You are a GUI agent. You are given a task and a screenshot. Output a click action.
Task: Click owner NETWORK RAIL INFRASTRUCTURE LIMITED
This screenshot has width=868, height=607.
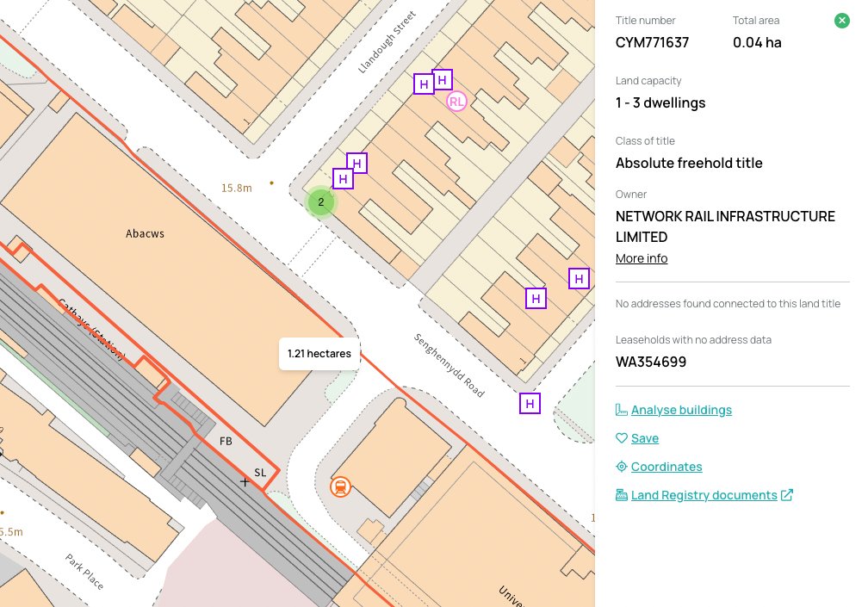click(725, 226)
